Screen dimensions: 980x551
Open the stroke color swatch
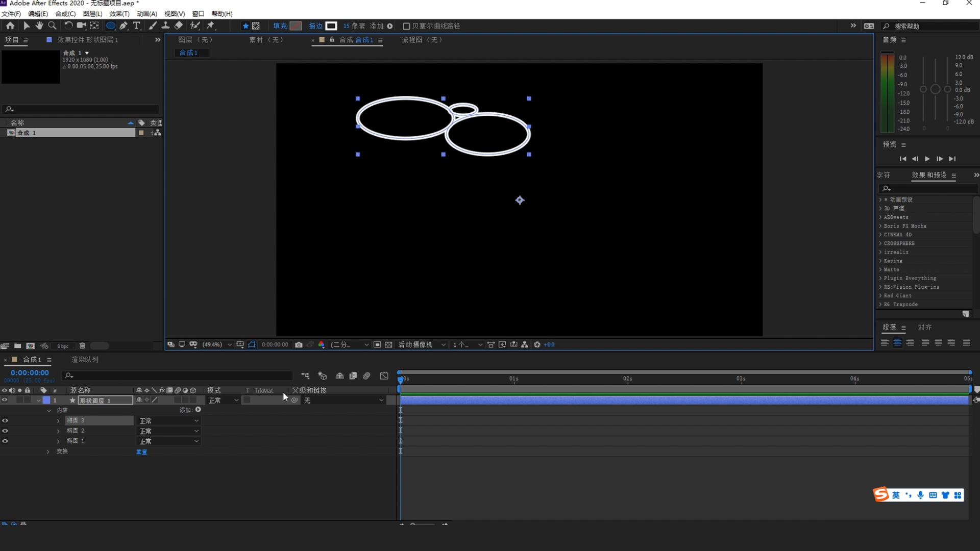coord(331,26)
